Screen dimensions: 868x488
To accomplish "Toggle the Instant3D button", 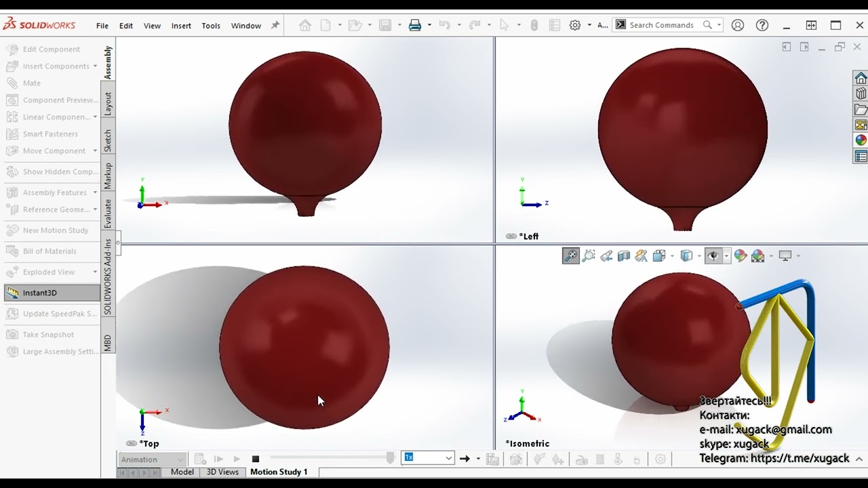I will 52,293.
